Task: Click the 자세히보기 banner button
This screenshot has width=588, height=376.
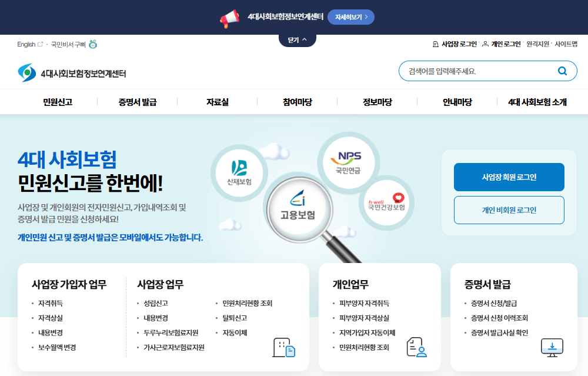Action: tap(351, 17)
